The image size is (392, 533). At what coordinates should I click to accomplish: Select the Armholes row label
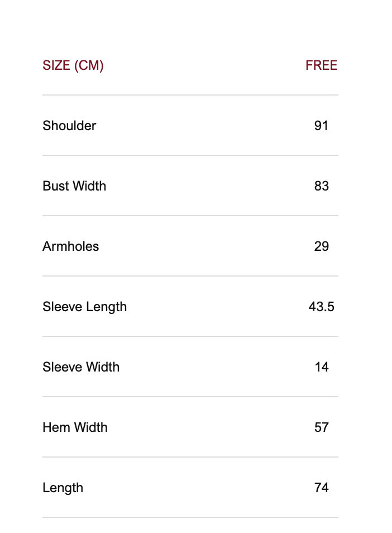coord(70,246)
